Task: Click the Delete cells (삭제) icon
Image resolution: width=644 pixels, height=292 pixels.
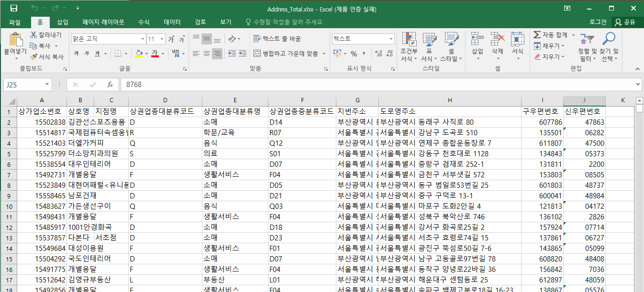Action: 498,40
